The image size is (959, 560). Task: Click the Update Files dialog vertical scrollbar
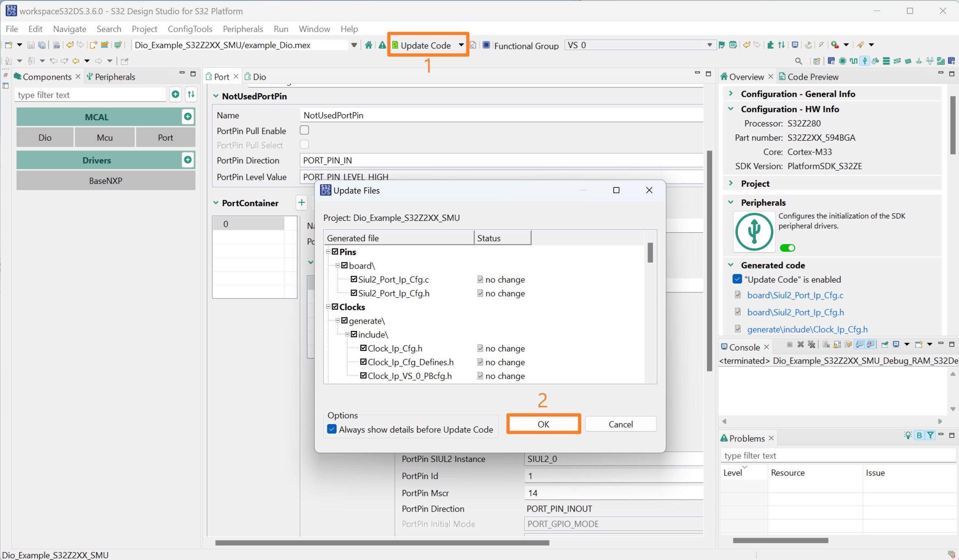(x=650, y=253)
